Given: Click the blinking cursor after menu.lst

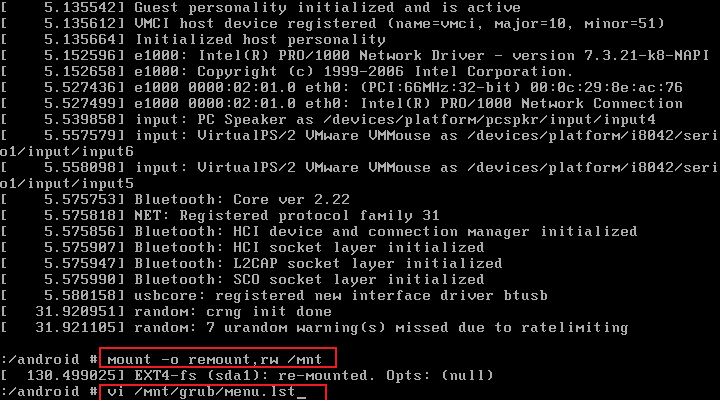Looking at the screenshot, I should pos(301,394).
